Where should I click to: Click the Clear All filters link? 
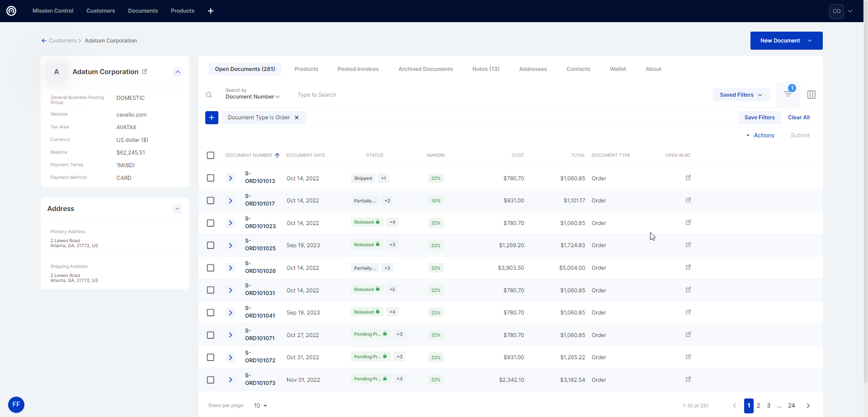tap(798, 117)
